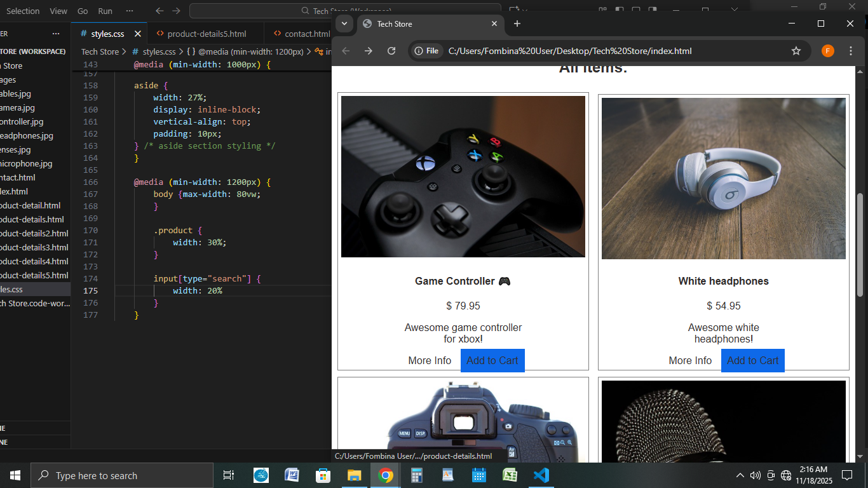Screen dimensions: 868x488
Task: Open Task View from the taskbar
Action: pyautogui.click(x=229, y=475)
